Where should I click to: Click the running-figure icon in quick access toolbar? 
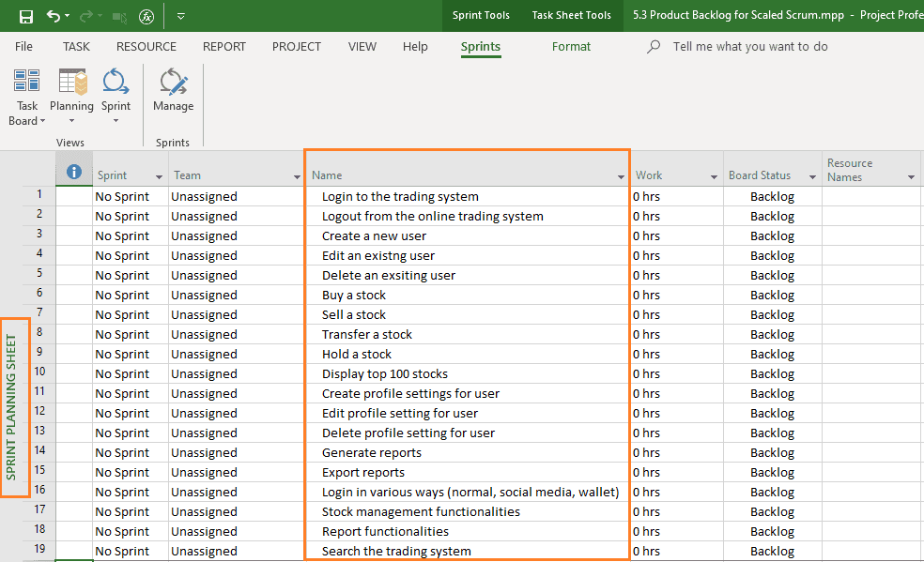[x=146, y=17]
